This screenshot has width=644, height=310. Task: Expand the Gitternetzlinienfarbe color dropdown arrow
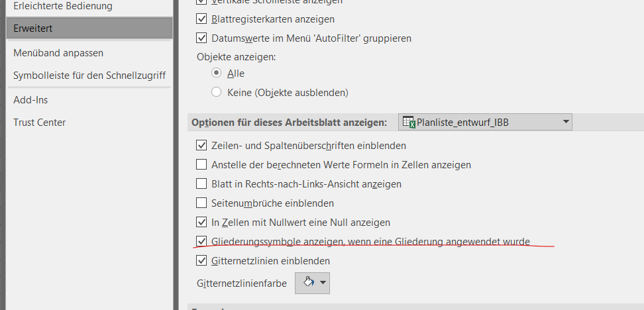coord(323,283)
